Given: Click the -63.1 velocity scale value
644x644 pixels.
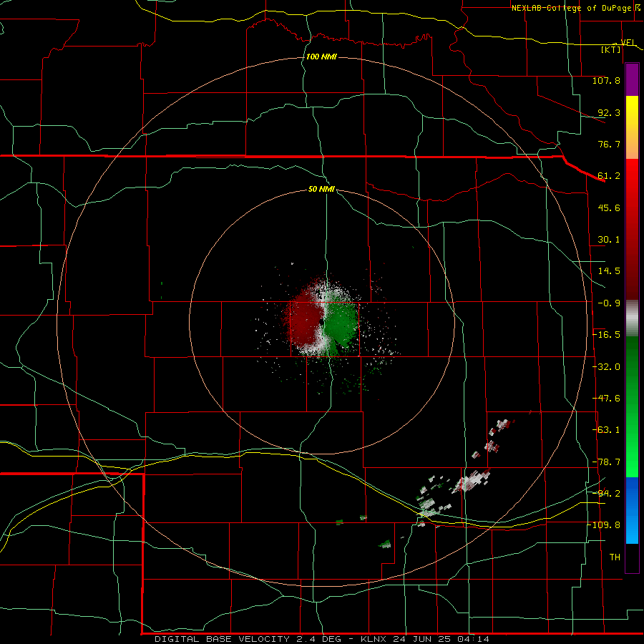Looking at the screenshot, I should point(606,430).
